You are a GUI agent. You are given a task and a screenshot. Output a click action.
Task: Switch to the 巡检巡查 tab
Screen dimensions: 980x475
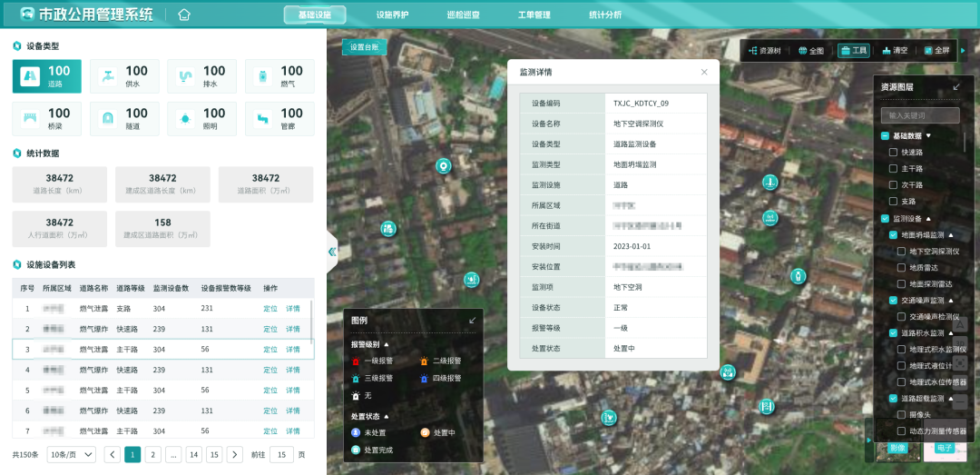click(x=463, y=15)
